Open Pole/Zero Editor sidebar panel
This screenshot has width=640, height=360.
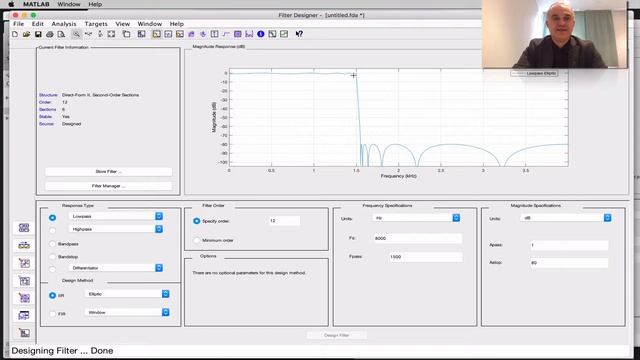(x=24, y=298)
